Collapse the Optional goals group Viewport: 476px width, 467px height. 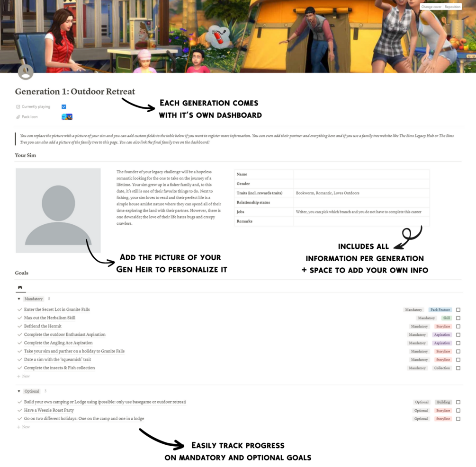pyautogui.click(x=19, y=391)
